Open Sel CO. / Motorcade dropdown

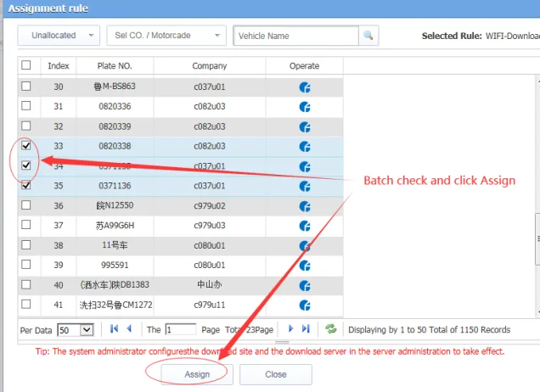[x=166, y=36]
